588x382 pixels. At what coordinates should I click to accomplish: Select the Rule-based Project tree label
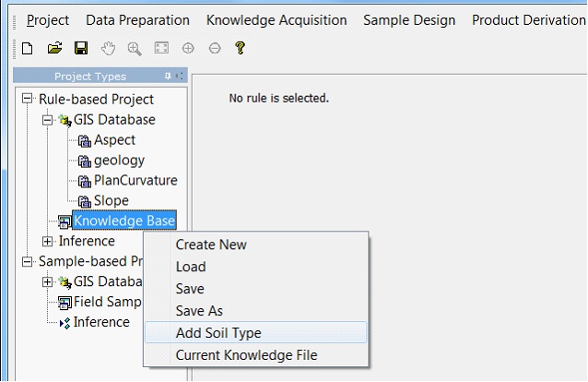(96, 100)
